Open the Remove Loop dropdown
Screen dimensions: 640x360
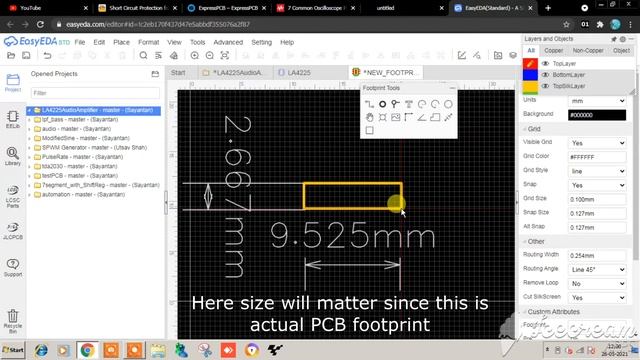tap(597, 284)
